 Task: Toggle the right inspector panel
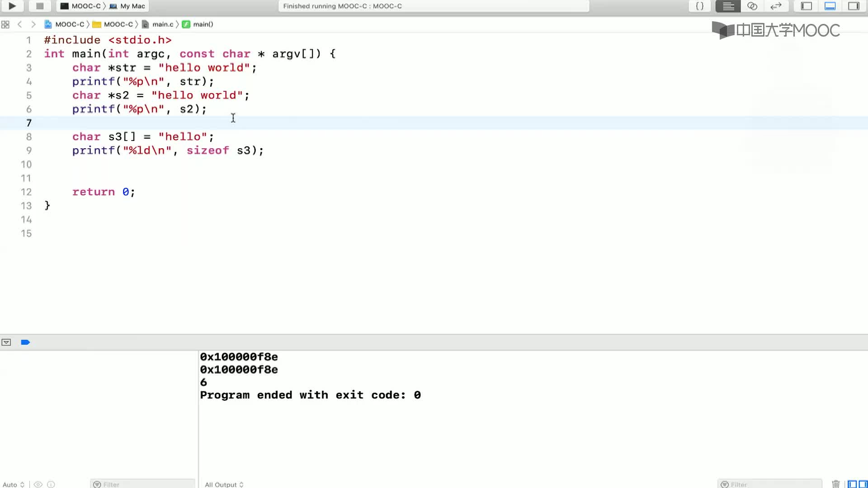point(854,6)
